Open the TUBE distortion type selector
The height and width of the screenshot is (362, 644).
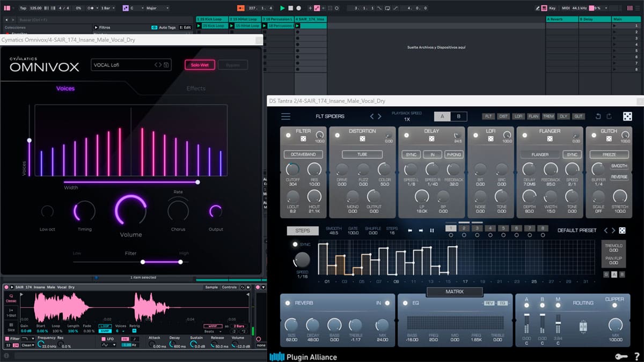click(362, 154)
